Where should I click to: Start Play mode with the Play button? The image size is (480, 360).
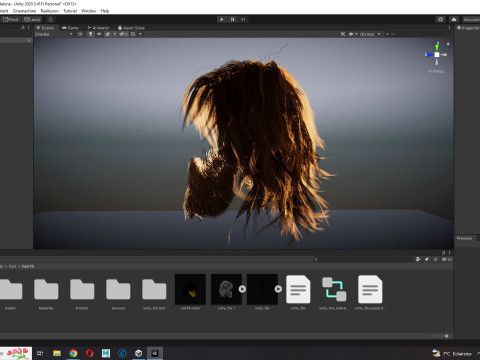tap(222, 19)
